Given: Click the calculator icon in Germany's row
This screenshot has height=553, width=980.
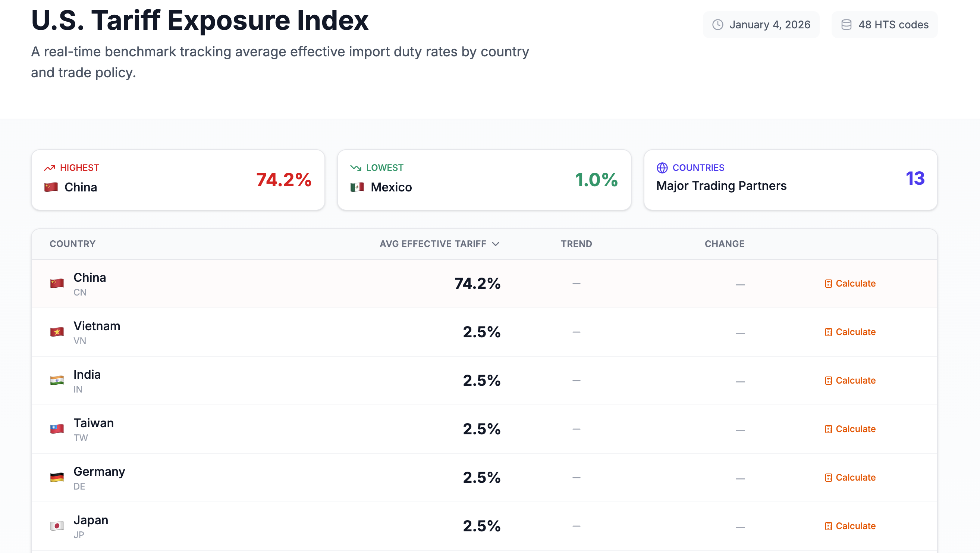Looking at the screenshot, I should click(x=828, y=478).
